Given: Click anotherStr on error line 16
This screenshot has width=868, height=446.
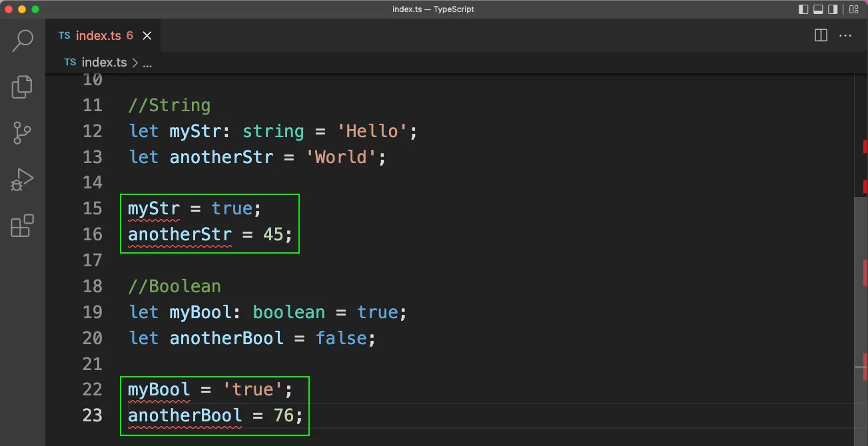Looking at the screenshot, I should pyautogui.click(x=180, y=234).
